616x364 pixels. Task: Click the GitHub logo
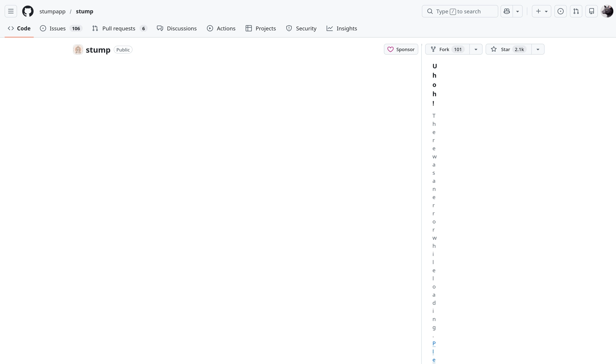click(28, 11)
